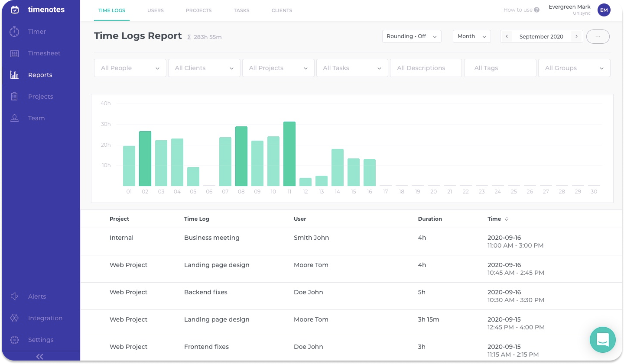Open Timer in the sidebar
Image resolution: width=624 pixels, height=364 pixels.
(37, 32)
